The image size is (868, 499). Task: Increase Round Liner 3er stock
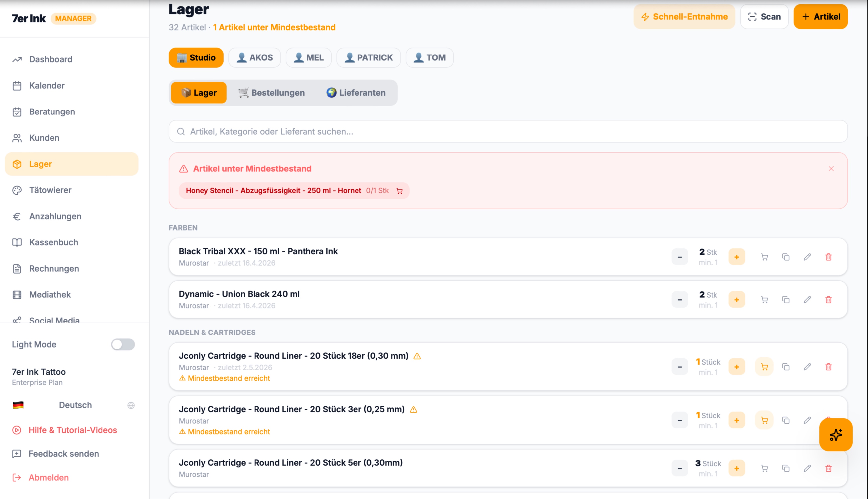[x=736, y=421]
